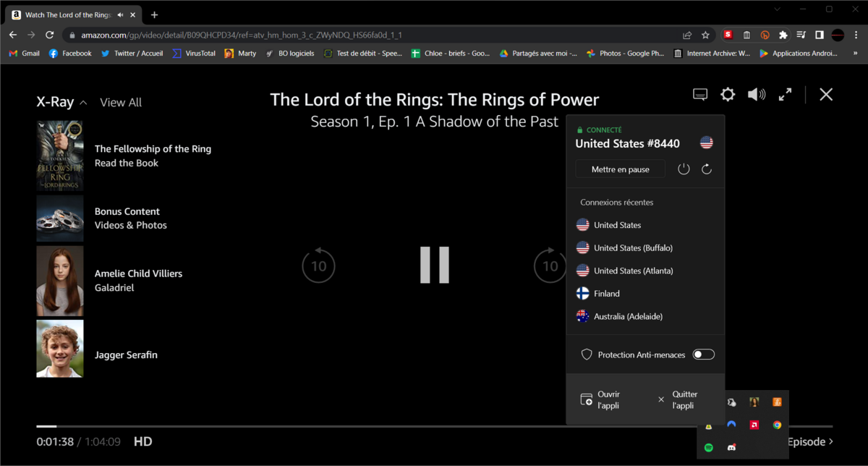Switch the video to fullscreen

785,95
